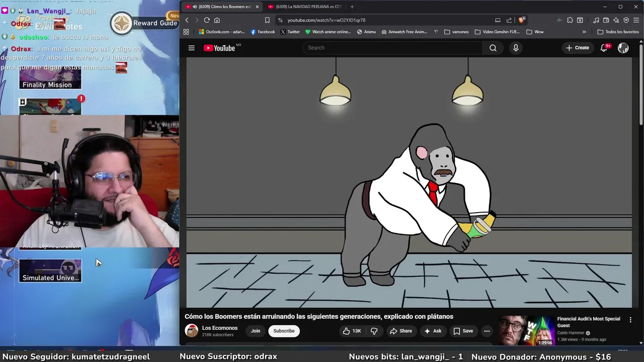Open a new browser tab
The width and height of the screenshot is (644, 362).
tap(352, 7)
